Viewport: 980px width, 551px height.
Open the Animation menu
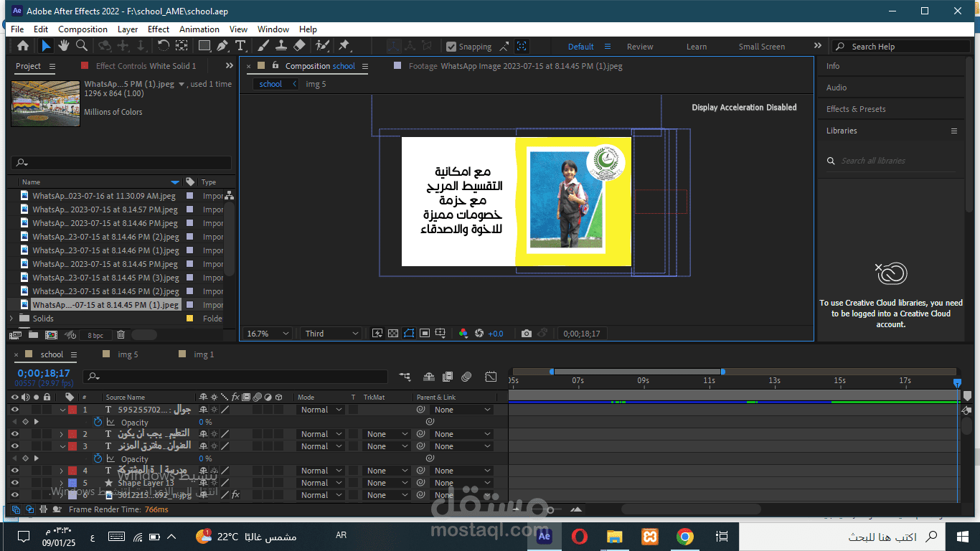199,29
